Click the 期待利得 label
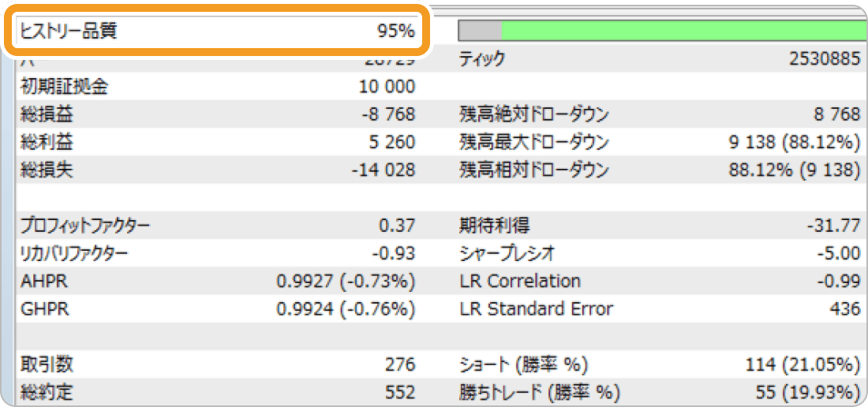This screenshot has height=407, width=868. pos(494,226)
